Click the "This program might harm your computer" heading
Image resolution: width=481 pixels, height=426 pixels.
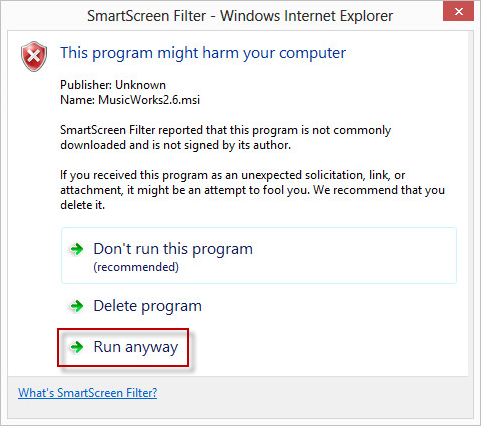point(203,53)
